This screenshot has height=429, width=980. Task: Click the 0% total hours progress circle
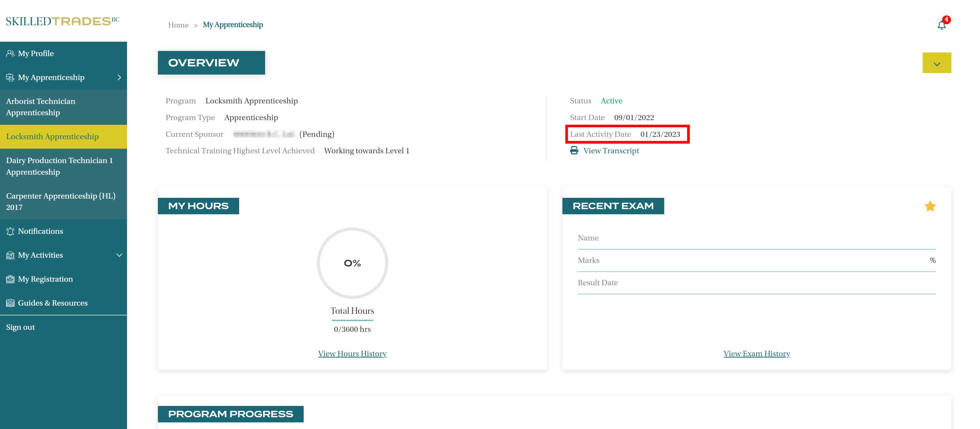click(x=352, y=263)
